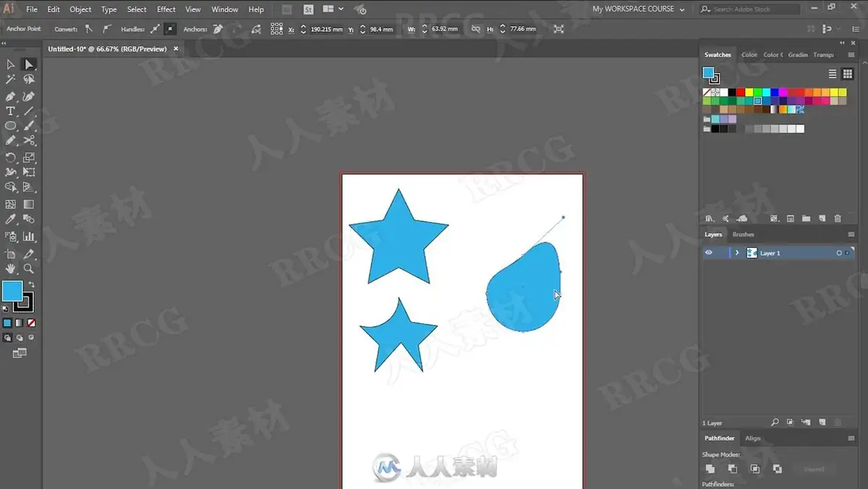Select the Mesh tool

(x=11, y=205)
